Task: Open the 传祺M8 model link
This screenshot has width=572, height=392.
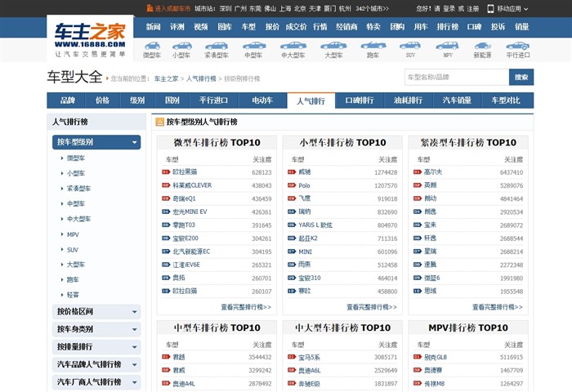Action: pos(435,384)
